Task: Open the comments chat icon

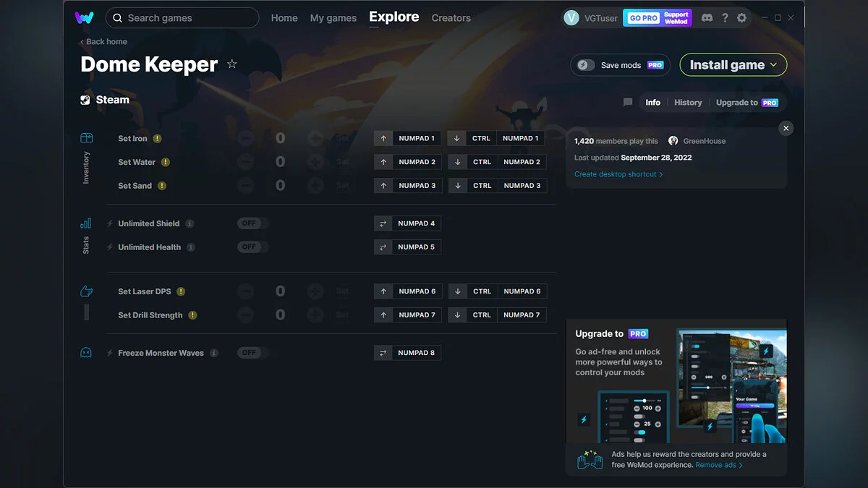Action: pyautogui.click(x=628, y=103)
